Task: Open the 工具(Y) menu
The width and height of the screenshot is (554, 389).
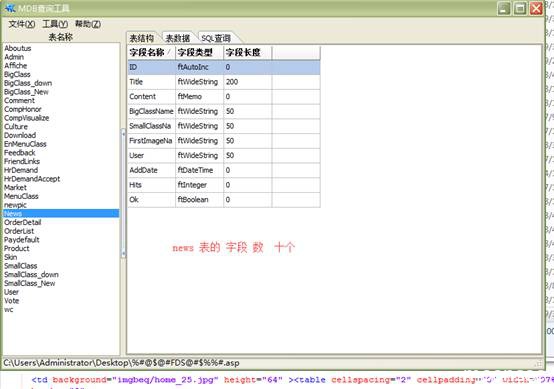Action: tap(55, 24)
